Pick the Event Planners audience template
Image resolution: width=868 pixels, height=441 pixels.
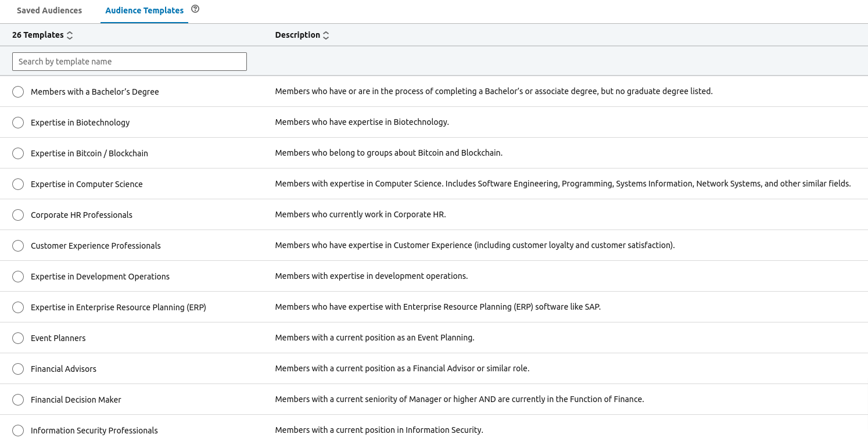(17, 338)
